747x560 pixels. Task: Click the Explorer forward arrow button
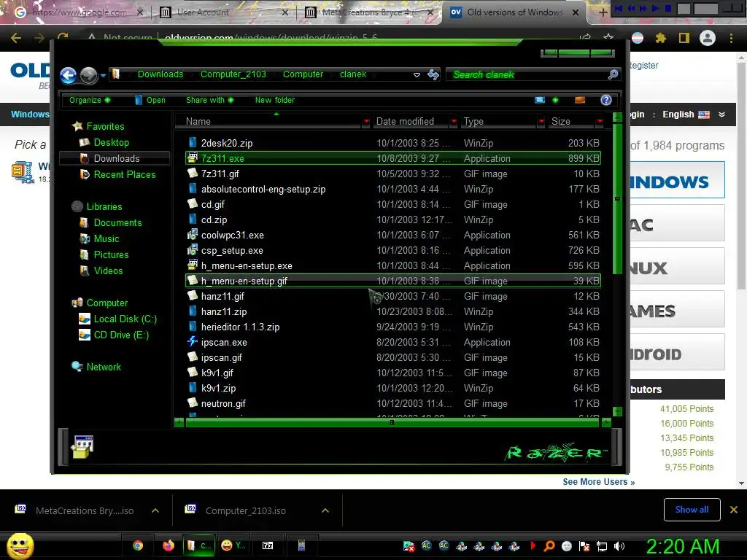tap(88, 75)
